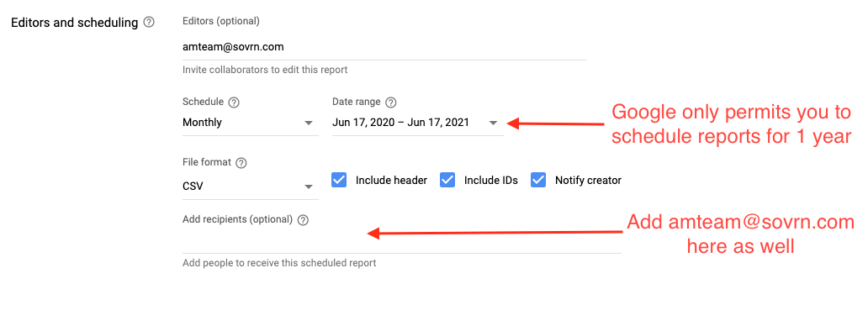Open the File format CSV dropdown
This screenshot has height=310, width=868.
tap(250, 187)
